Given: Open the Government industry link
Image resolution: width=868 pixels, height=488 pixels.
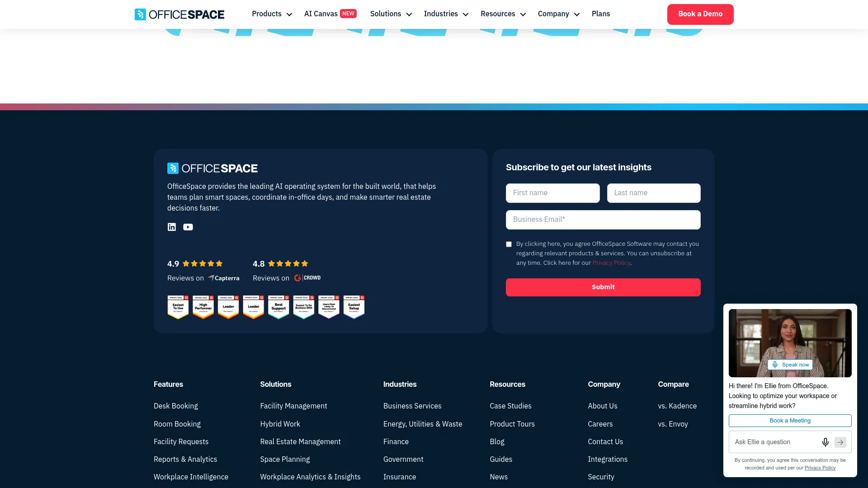Looking at the screenshot, I should (x=404, y=459).
